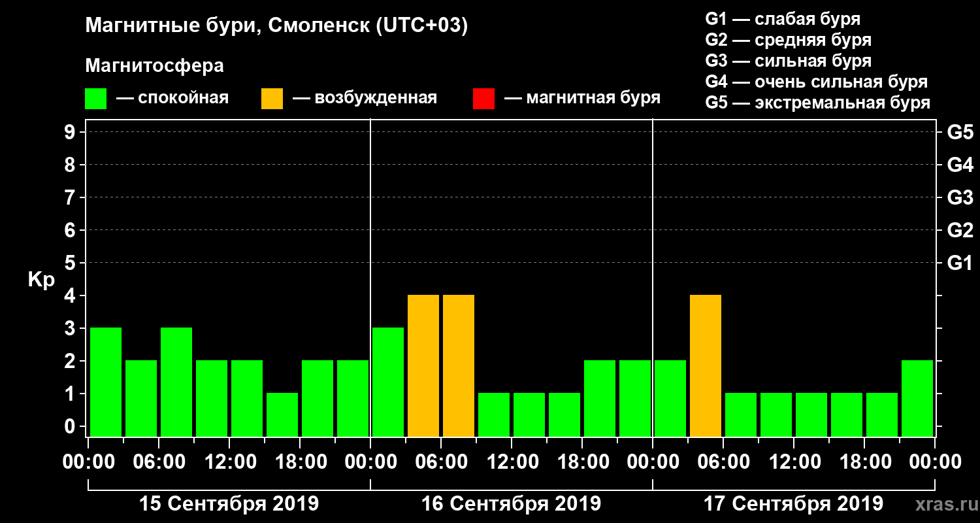Click the 18:00 time label for 17 September
Image resolution: width=980 pixels, height=523 pixels.
[865, 462]
